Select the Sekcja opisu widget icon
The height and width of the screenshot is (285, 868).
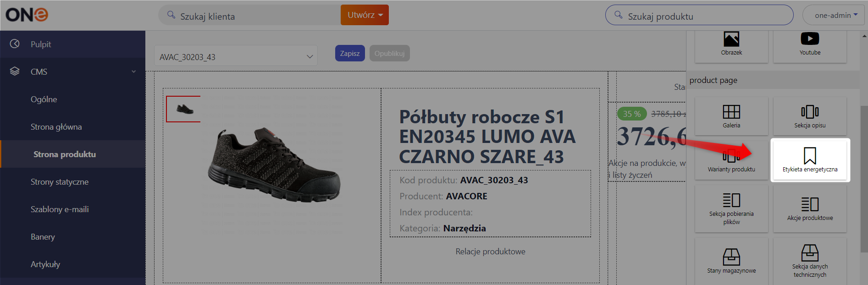[810, 116]
